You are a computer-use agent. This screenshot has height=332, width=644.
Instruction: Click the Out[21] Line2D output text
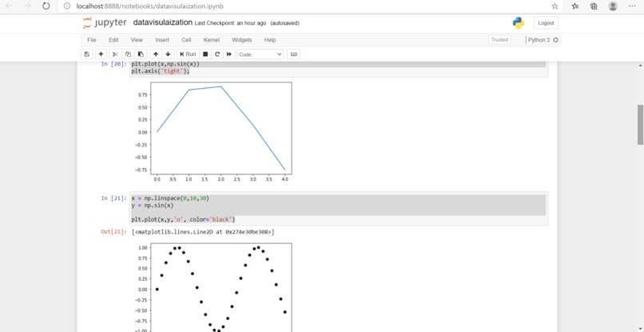click(203, 232)
